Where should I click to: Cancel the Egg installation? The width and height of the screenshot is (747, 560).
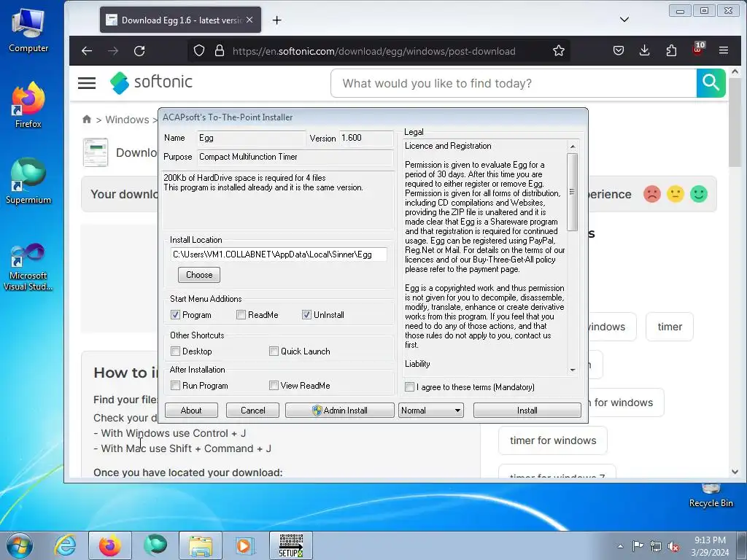point(252,410)
